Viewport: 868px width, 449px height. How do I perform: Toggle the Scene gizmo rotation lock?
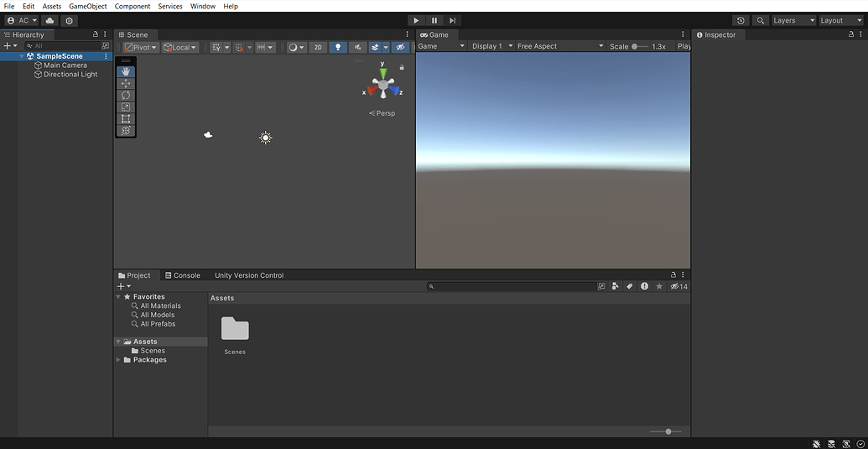402,67
